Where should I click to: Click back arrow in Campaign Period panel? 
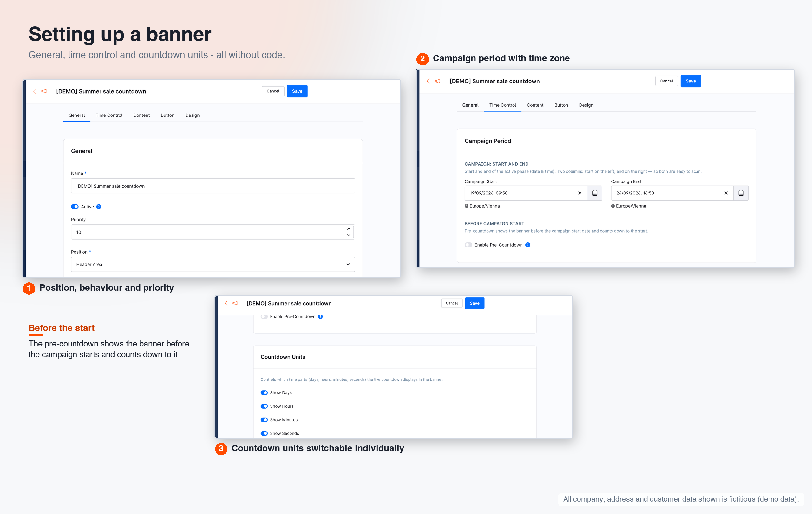428,81
